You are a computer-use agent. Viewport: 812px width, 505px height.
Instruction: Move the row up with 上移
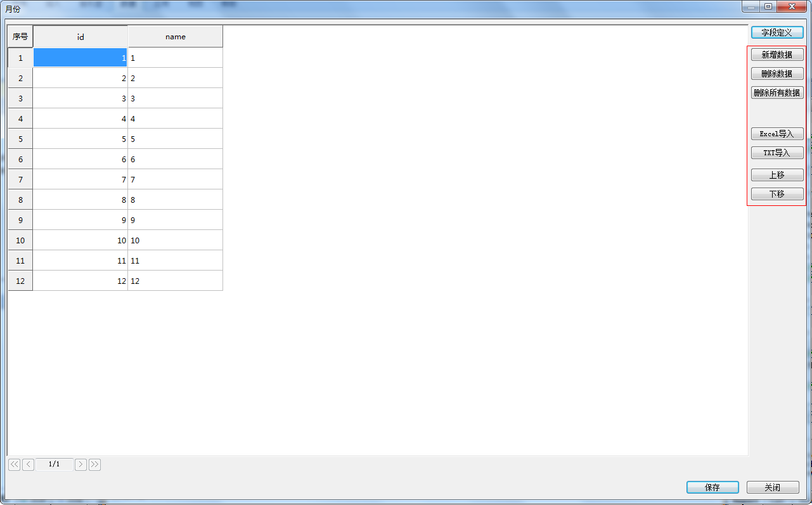click(x=777, y=176)
